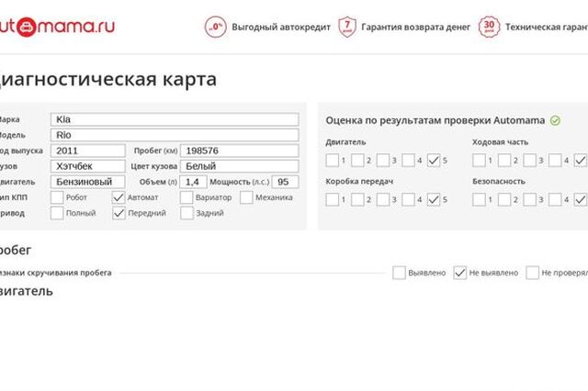
Task: Click the Цвет кузова field with Белый
Action: (240, 166)
